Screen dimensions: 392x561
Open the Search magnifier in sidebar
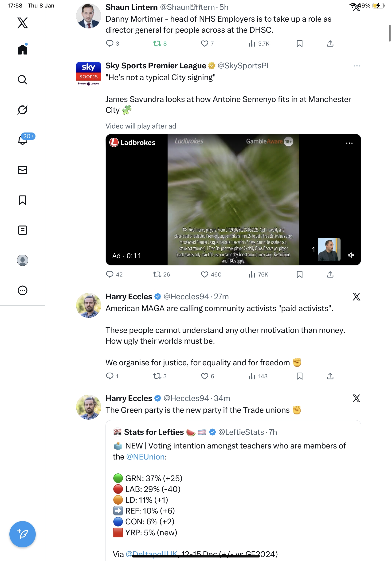(23, 80)
